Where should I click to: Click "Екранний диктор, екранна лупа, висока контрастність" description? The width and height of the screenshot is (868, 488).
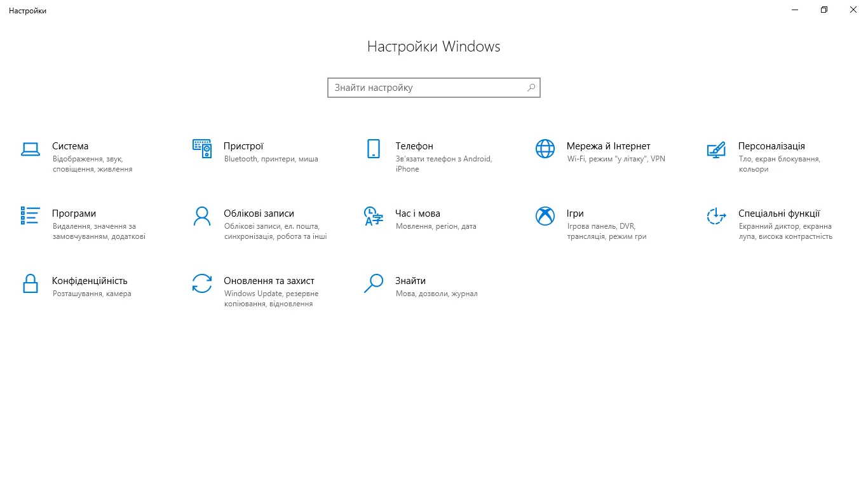[x=785, y=231]
